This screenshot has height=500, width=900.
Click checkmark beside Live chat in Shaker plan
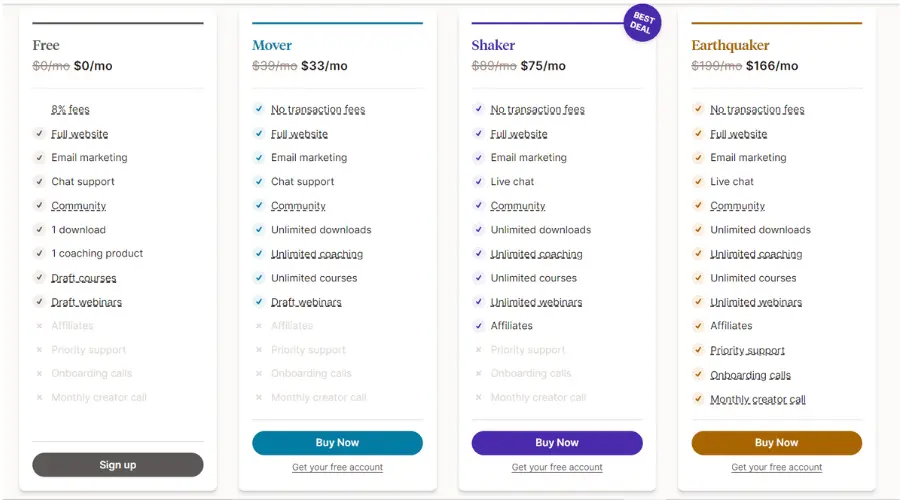[479, 181]
